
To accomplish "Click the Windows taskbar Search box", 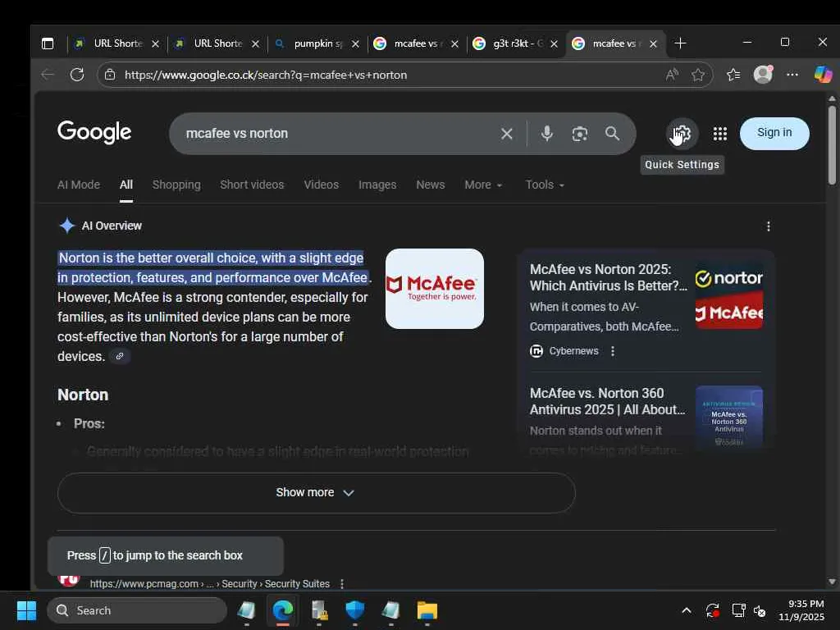I will (x=137, y=610).
